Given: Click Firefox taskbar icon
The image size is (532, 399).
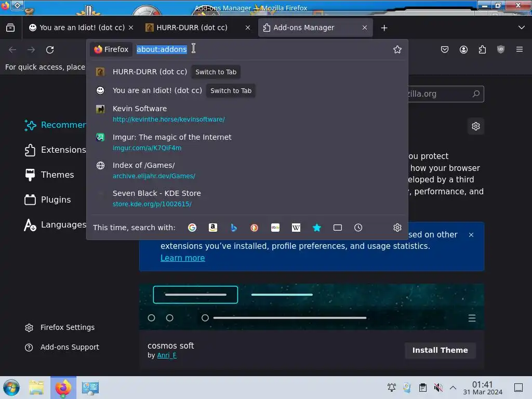Looking at the screenshot, I should [x=63, y=388].
